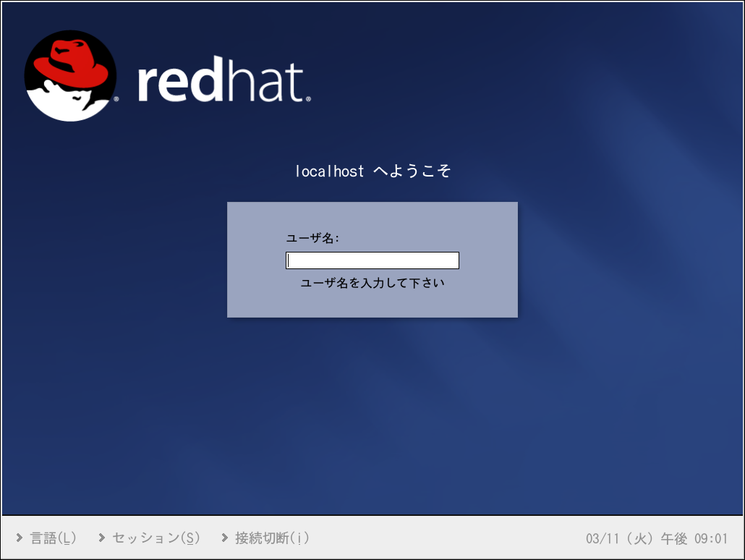Click the ユーザ名: field label
Image resolution: width=745 pixels, height=560 pixels.
(x=313, y=238)
